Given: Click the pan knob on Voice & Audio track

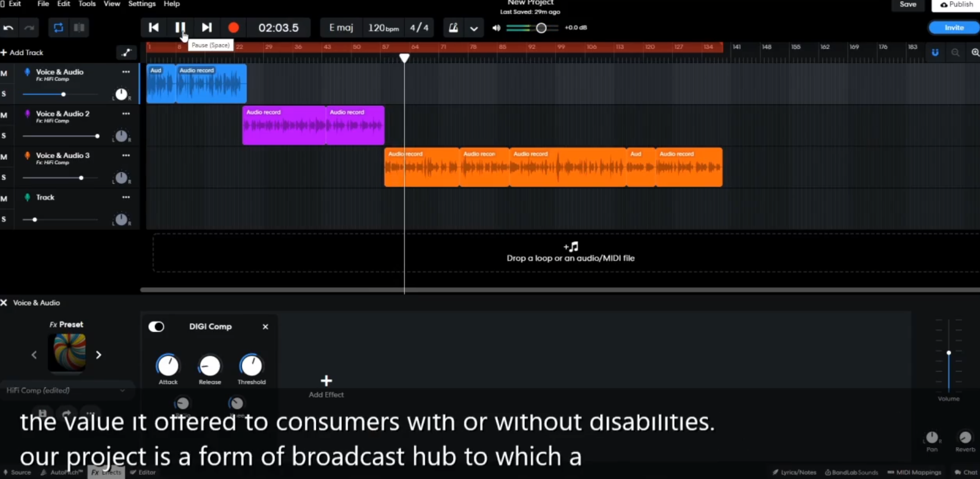Looking at the screenshot, I should pyautogui.click(x=121, y=94).
